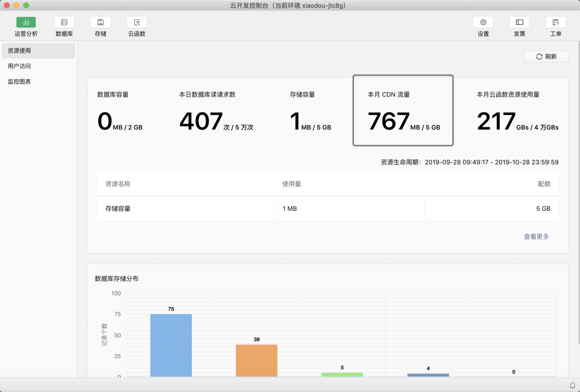This screenshot has height=392, width=580.
Task: Select 用户访问 in the sidebar
Action: pyautogui.click(x=38, y=66)
